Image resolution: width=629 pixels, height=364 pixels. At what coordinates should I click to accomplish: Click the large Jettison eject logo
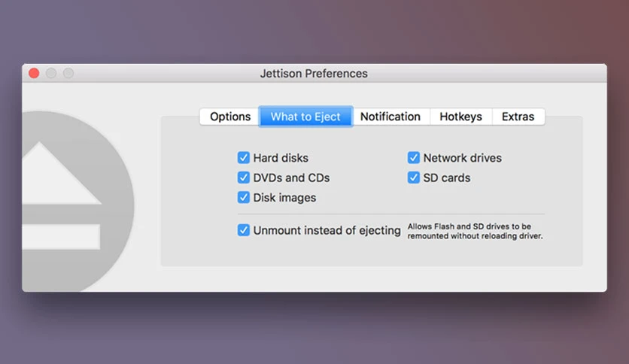coord(77,202)
